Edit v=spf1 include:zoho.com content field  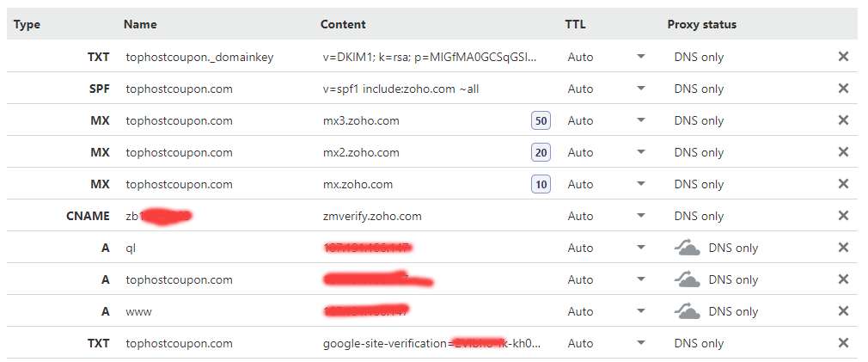(x=400, y=89)
